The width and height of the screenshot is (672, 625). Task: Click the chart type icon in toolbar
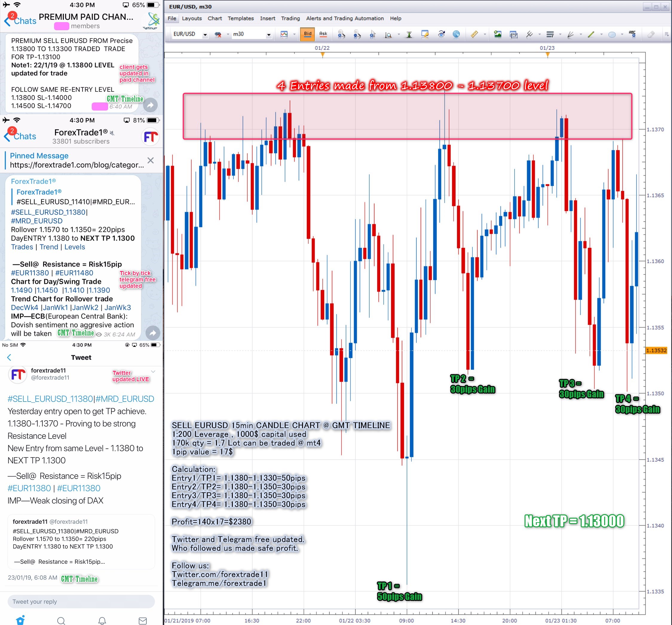click(284, 34)
